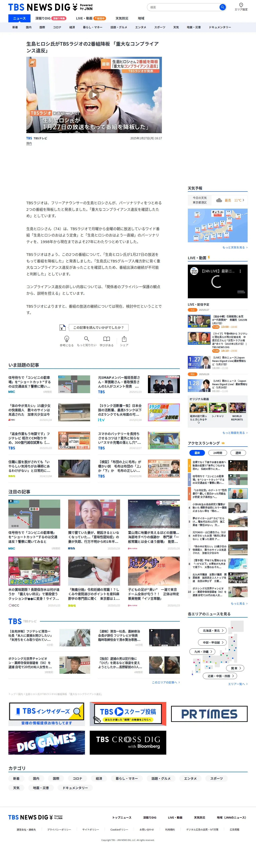Select the エンタメ category in the top bar
This screenshot has height=868, width=256.
coord(141,27)
